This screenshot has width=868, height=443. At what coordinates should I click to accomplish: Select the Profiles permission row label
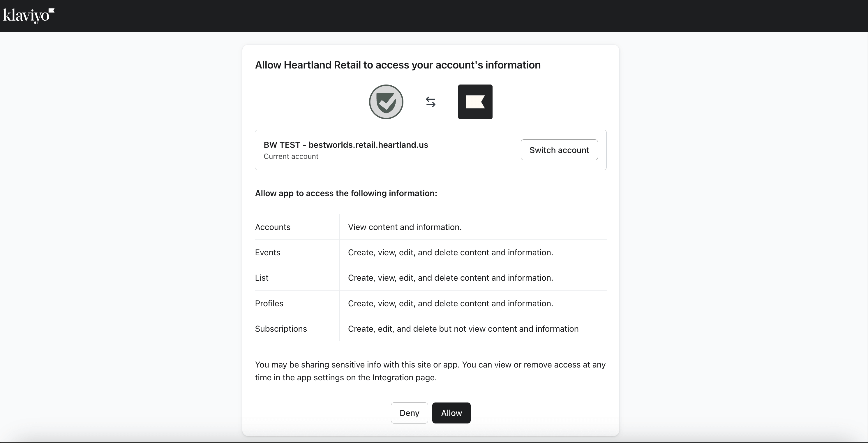(269, 303)
